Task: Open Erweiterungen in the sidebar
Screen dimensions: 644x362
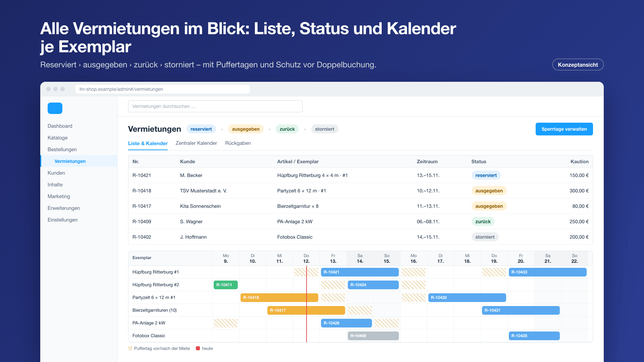Action: tap(64, 208)
